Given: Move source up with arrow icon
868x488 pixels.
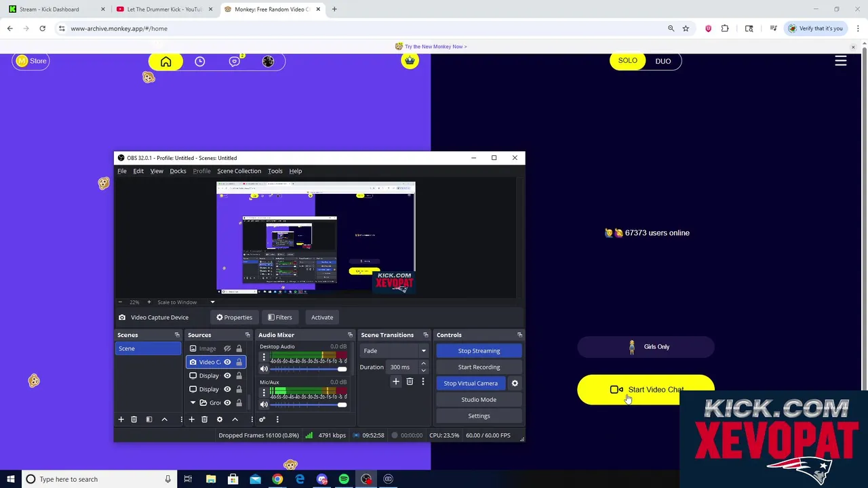Looking at the screenshot, I should (235, 420).
